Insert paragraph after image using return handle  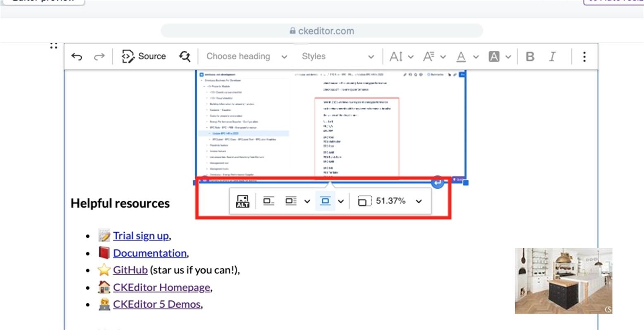point(438,182)
